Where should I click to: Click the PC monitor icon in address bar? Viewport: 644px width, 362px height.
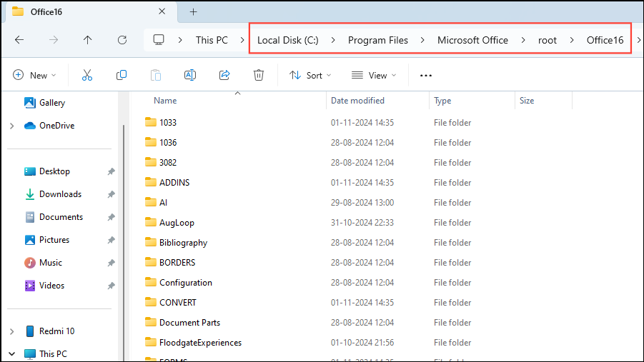point(159,40)
